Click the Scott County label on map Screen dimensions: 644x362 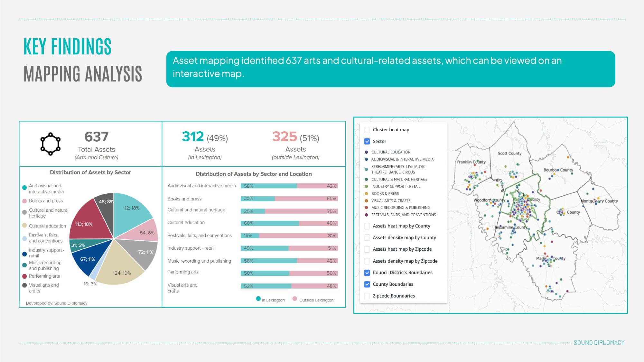(x=509, y=153)
